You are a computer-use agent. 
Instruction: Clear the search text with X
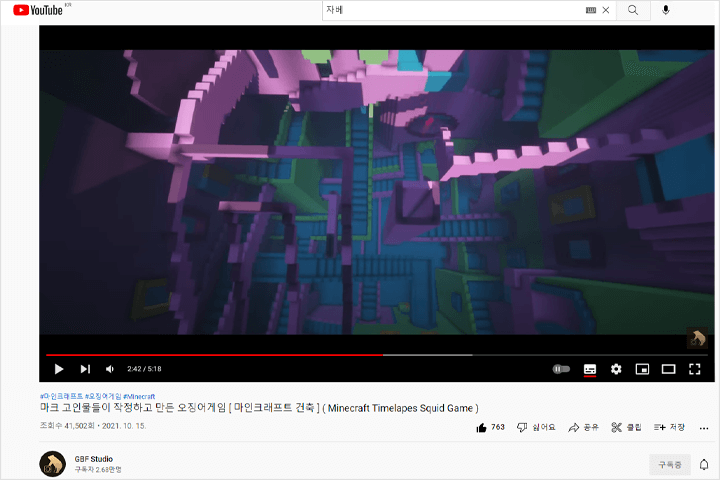point(606,10)
